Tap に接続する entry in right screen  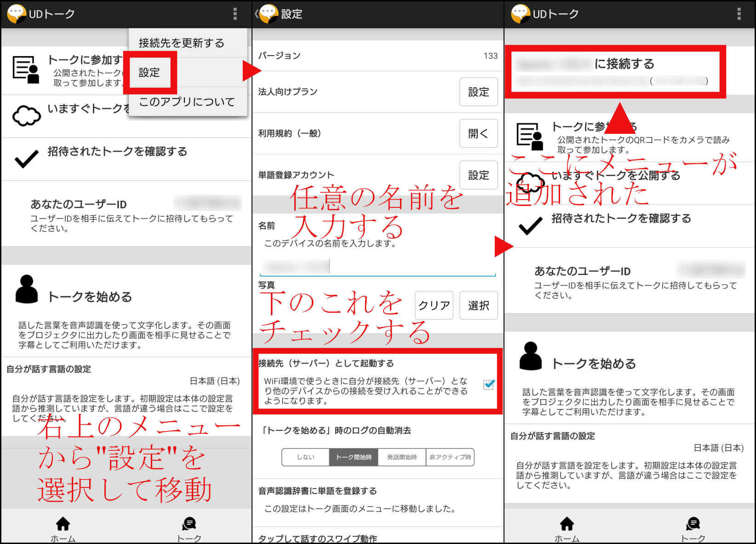pos(615,72)
